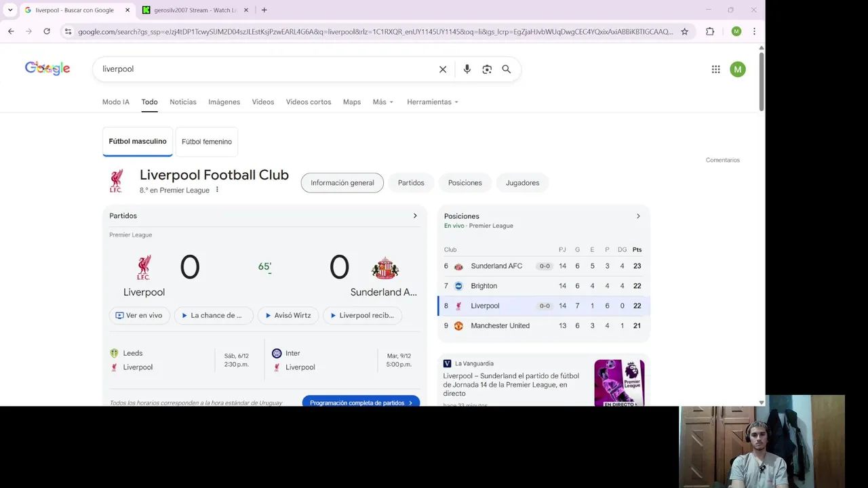Switch to the Videos tab
Viewport: 868px width, 488px height.
(263, 102)
